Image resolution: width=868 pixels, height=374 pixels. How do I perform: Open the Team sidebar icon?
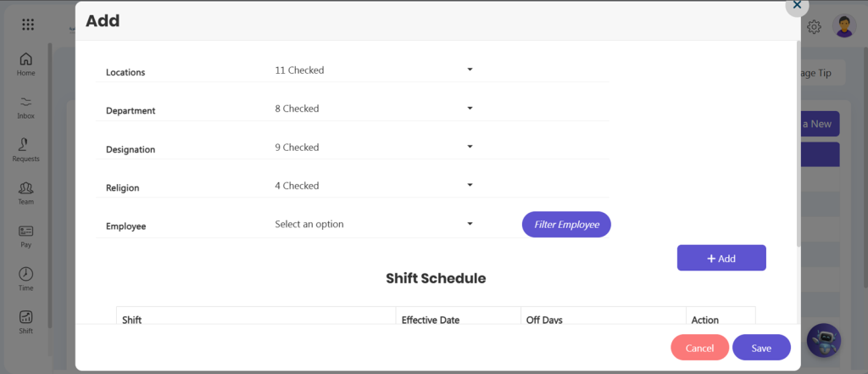pos(26,193)
